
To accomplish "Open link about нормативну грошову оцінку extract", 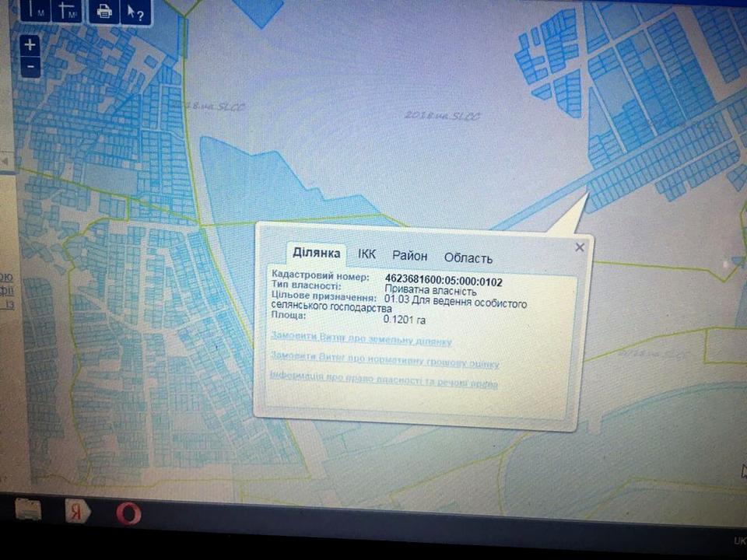I will click(384, 360).
